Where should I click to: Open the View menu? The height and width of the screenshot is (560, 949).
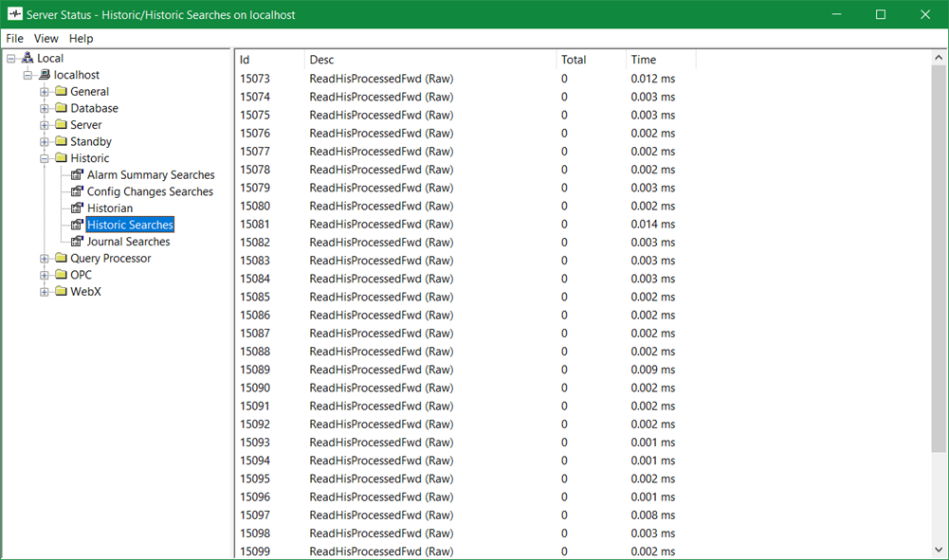tap(46, 39)
